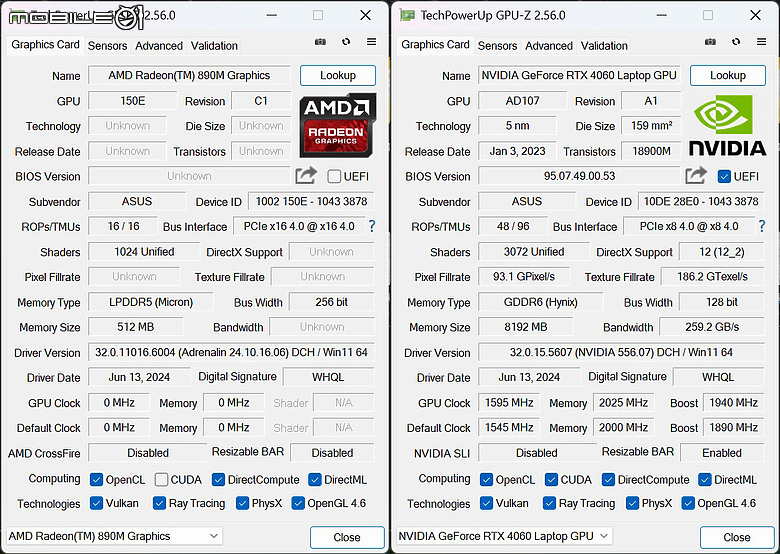Toggle DirectML checkbox in AMD window
Viewport: 780px width, 554px height.
pyautogui.click(x=314, y=480)
